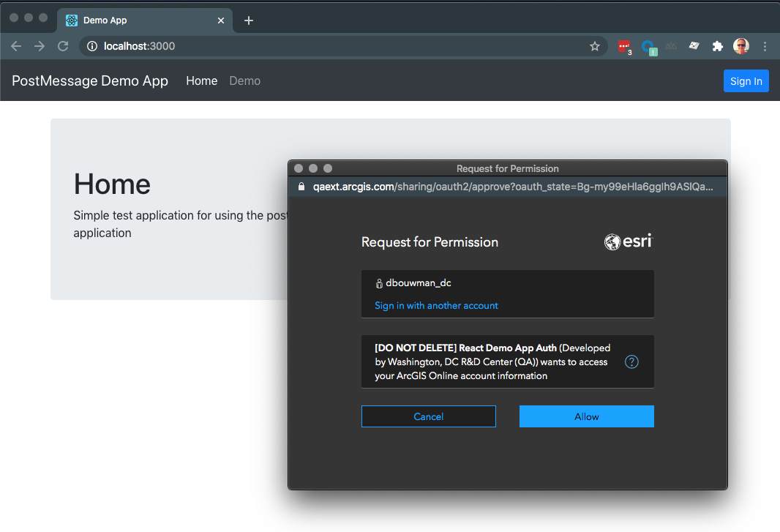This screenshot has height=532, width=780.
Task: Click the Sign In button
Action: coord(746,81)
